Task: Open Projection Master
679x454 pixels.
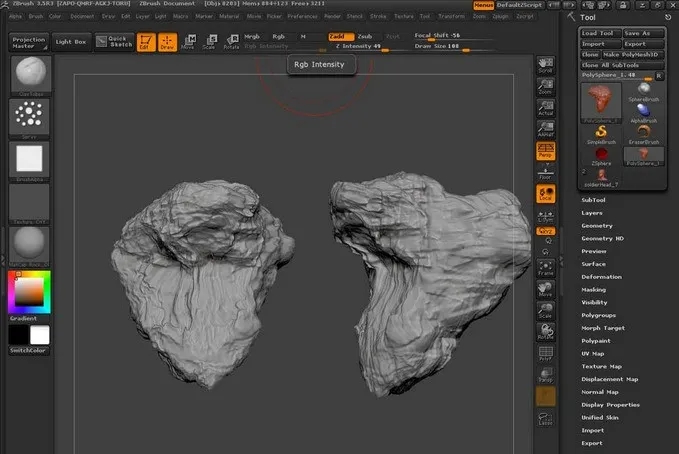Action: pos(29,42)
